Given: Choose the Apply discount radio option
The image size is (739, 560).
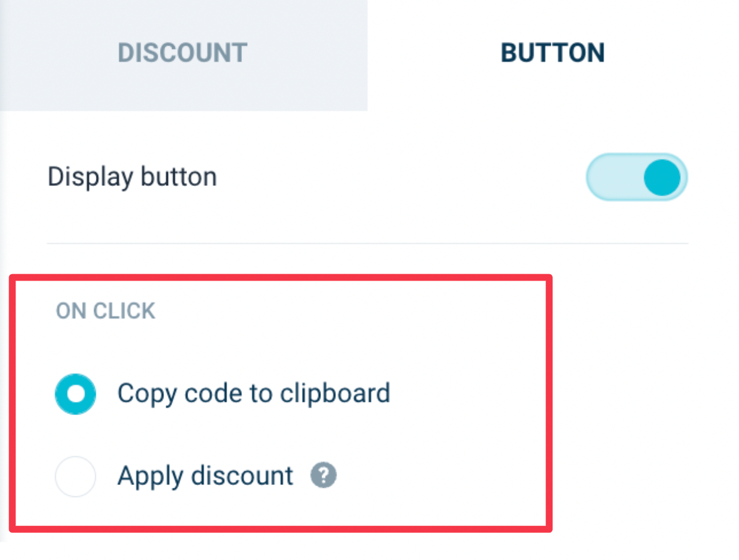Looking at the screenshot, I should (76, 476).
